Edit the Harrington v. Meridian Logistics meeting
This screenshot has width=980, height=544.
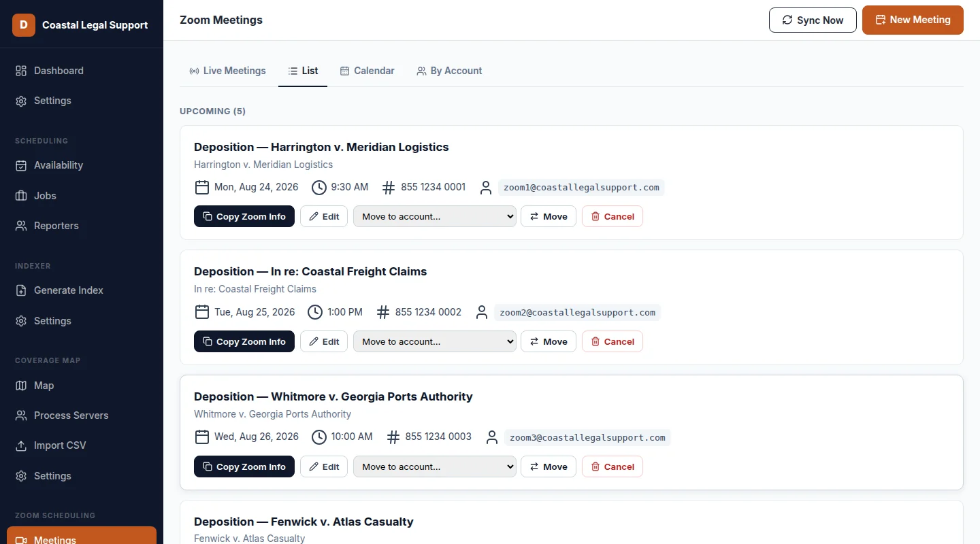[x=324, y=216]
